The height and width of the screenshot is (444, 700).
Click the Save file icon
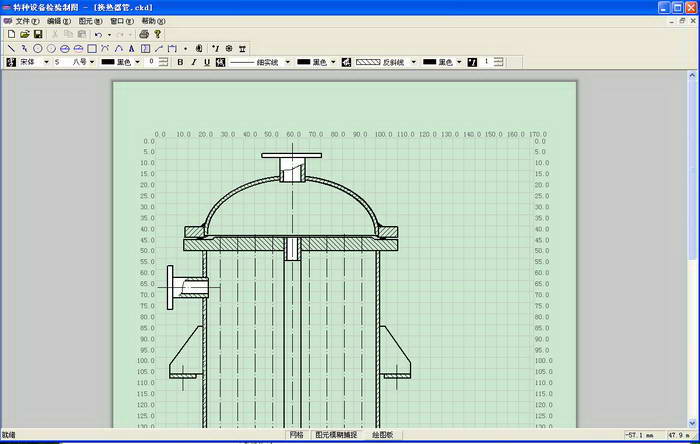[37, 34]
